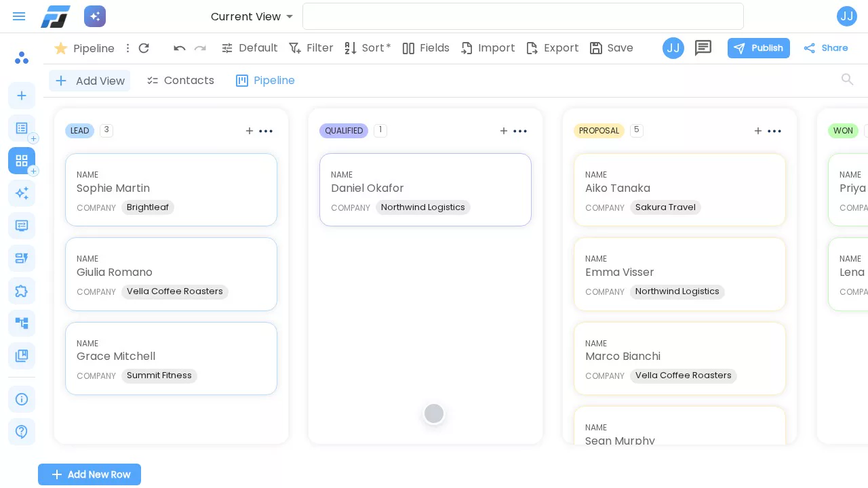Select the grid dashboard icon in sidebar
The width and height of the screenshot is (868, 488).
tap(22, 161)
